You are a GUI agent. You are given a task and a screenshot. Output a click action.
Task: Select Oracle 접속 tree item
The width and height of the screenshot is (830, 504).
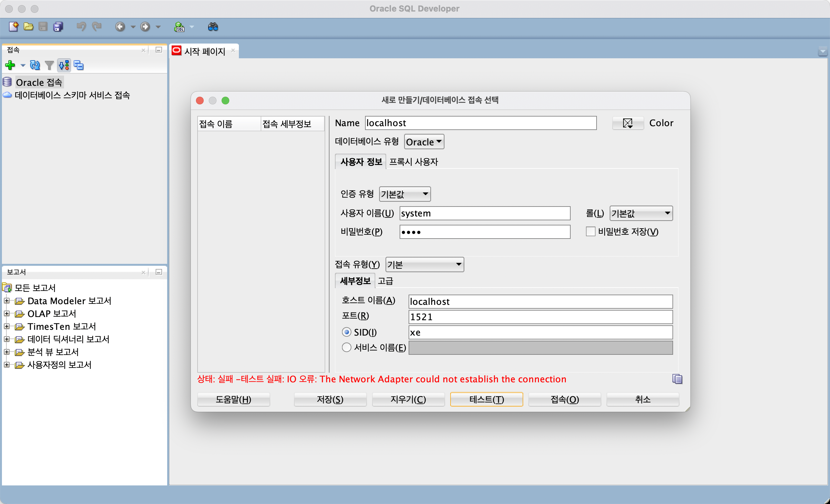click(x=39, y=82)
